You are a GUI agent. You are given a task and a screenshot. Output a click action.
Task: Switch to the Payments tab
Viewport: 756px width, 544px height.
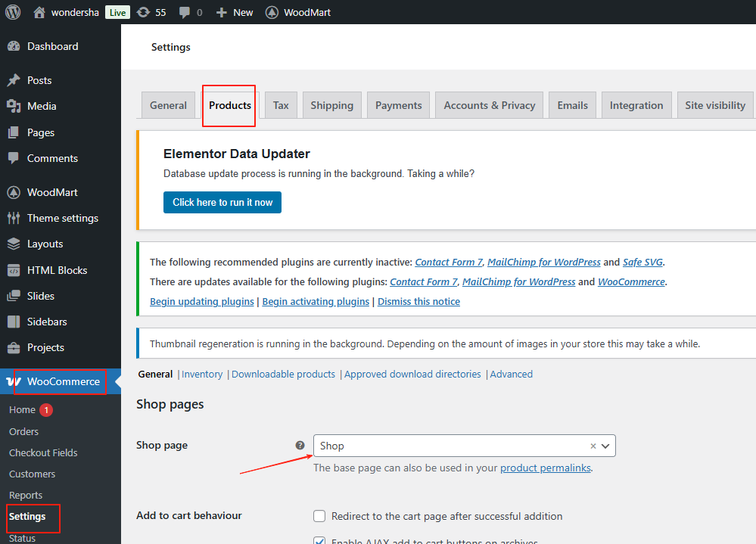click(x=398, y=105)
